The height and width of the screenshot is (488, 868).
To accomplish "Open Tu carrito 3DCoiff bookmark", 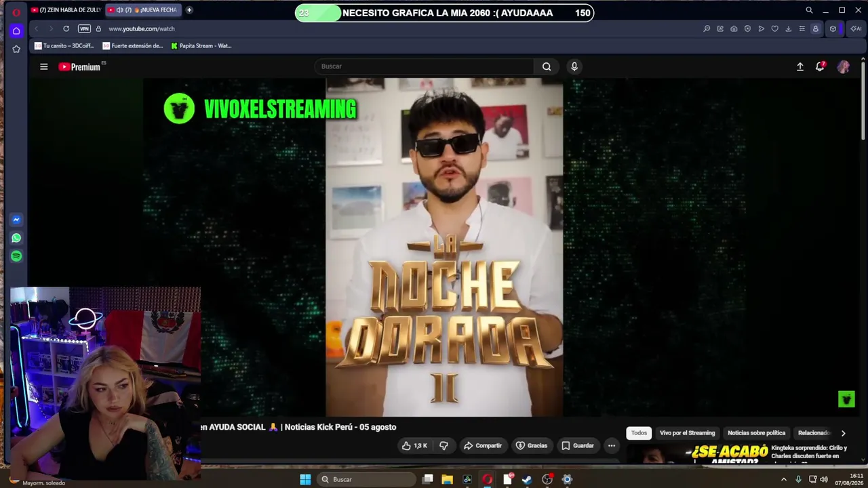I will point(64,46).
